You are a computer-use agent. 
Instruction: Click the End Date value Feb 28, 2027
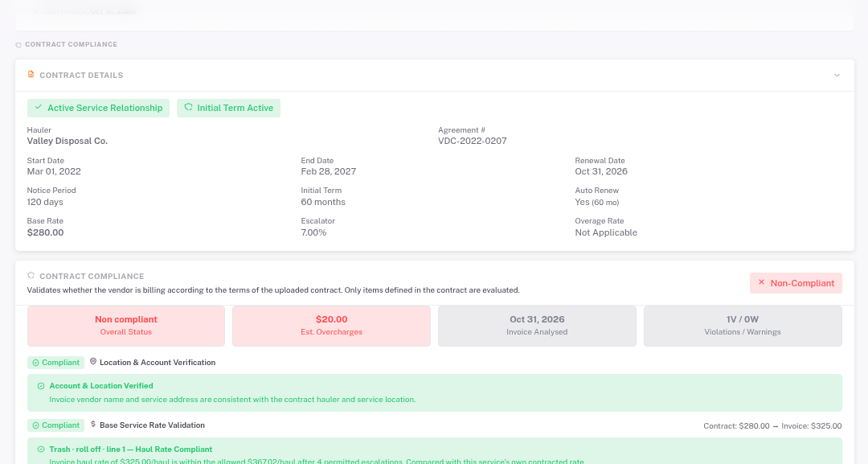point(328,171)
